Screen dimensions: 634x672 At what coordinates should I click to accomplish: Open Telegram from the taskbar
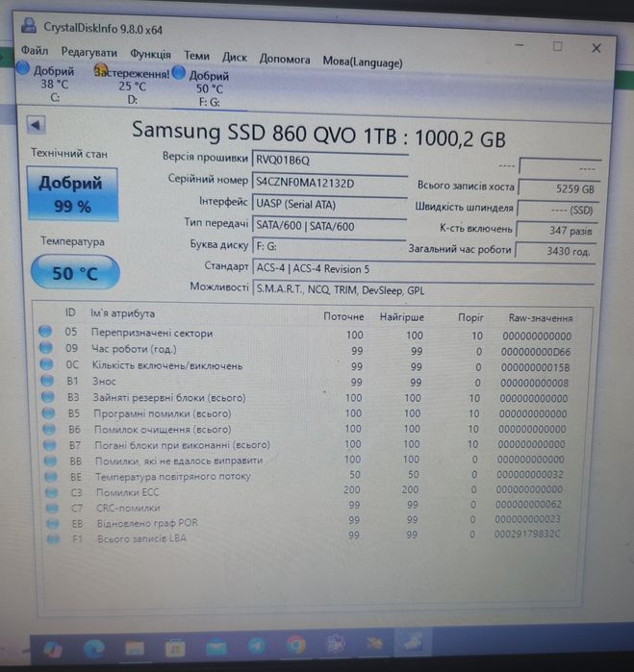point(257,646)
